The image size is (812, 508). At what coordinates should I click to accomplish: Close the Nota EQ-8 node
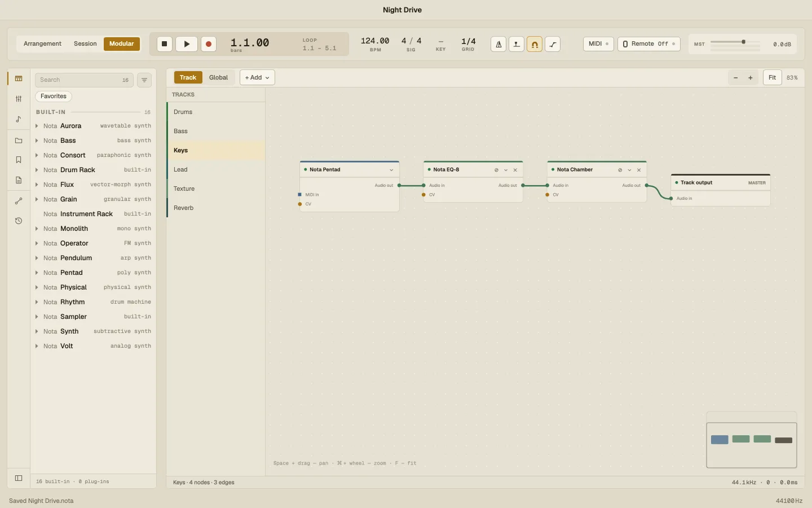click(x=515, y=170)
